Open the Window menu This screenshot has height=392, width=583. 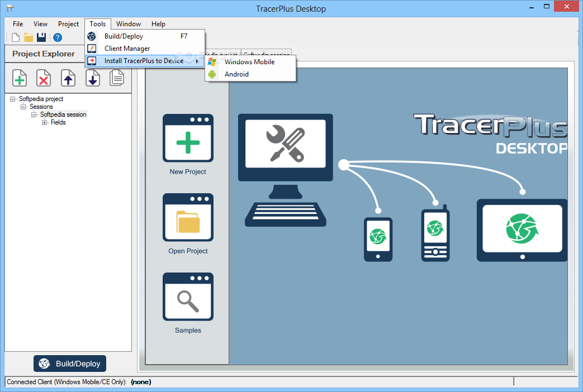[x=129, y=24]
